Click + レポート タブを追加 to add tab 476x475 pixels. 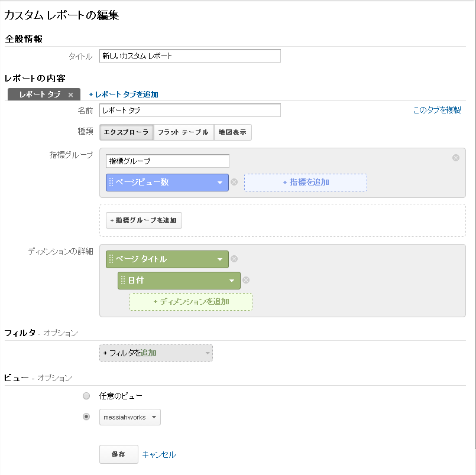pos(123,95)
